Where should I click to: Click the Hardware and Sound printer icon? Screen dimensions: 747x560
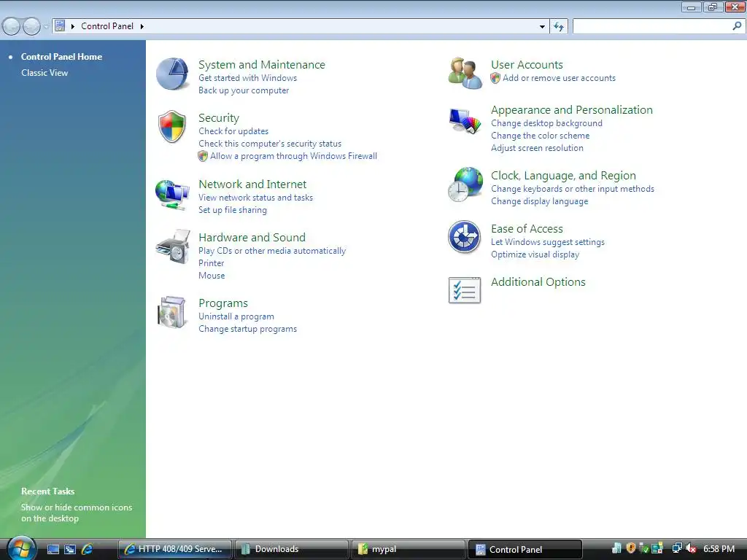172,246
